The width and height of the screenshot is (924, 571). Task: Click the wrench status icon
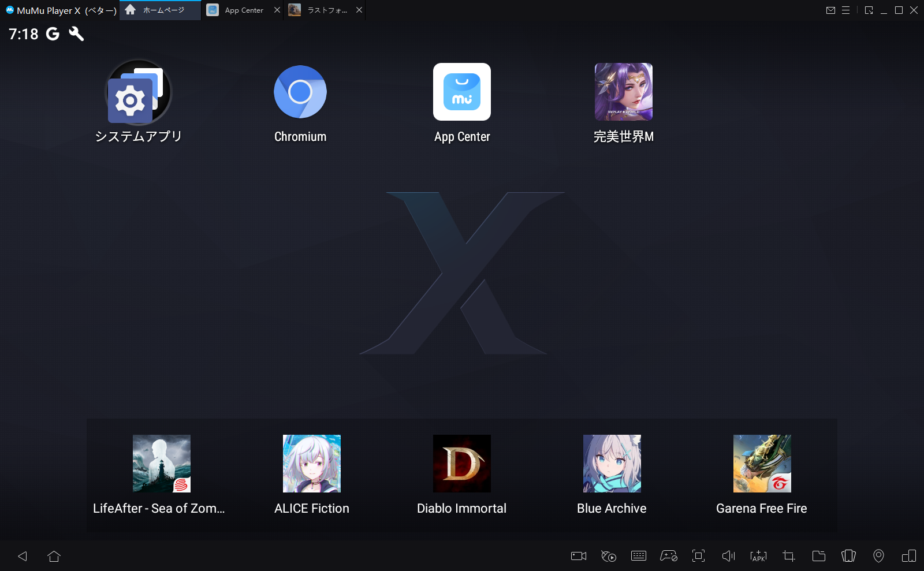pyautogui.click(x=76, y=34)
